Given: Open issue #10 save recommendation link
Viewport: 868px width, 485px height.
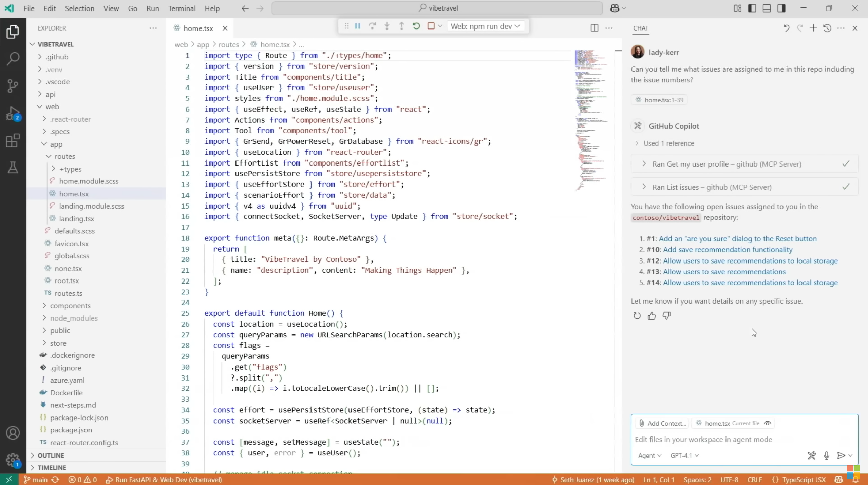Looking at the screenshot, I should coord(728,250).
